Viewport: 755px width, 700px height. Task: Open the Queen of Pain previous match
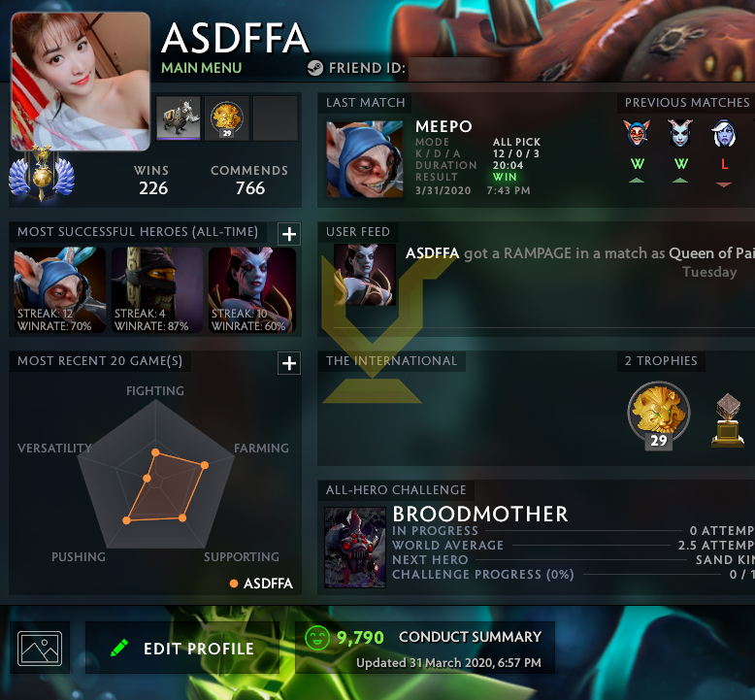[680, 133]
